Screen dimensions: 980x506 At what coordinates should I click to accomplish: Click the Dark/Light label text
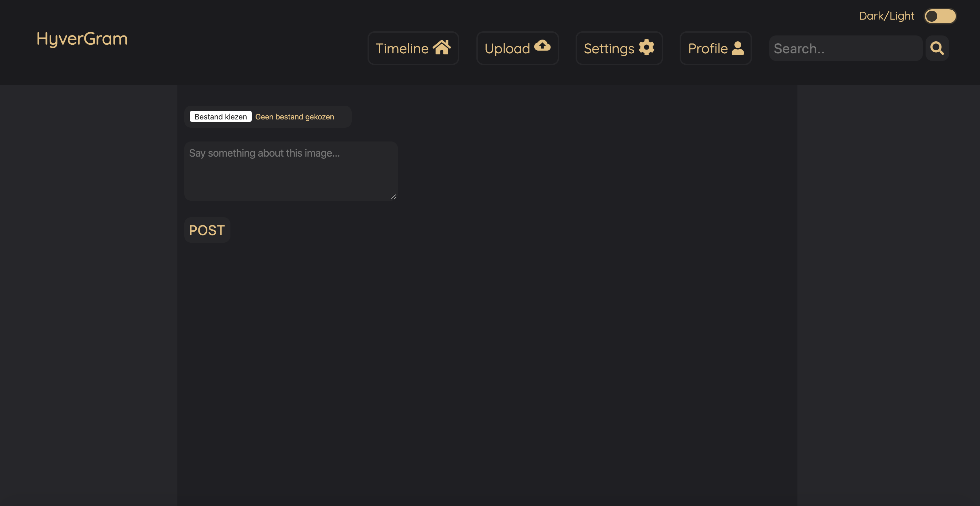click(x=886, y=16)
